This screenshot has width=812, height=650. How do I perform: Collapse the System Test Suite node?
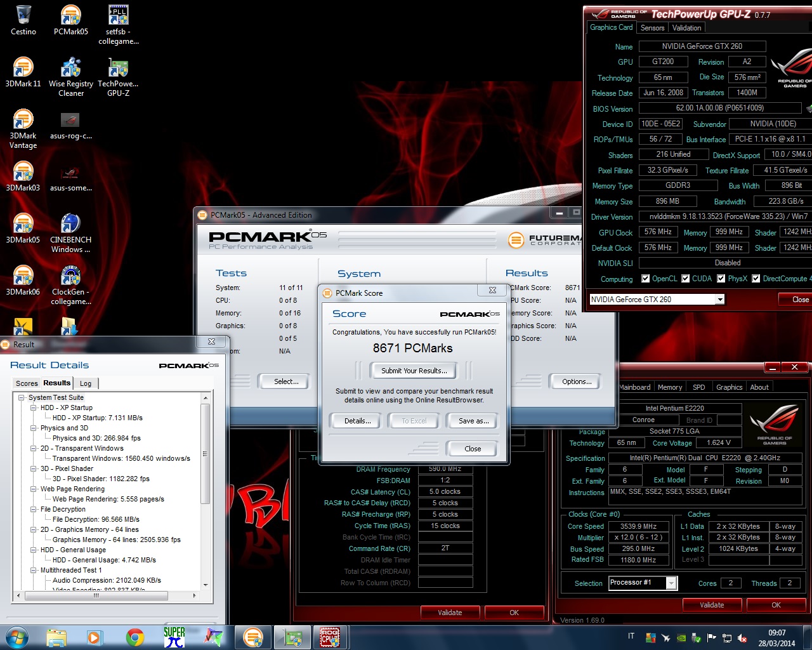click(21, 398)
